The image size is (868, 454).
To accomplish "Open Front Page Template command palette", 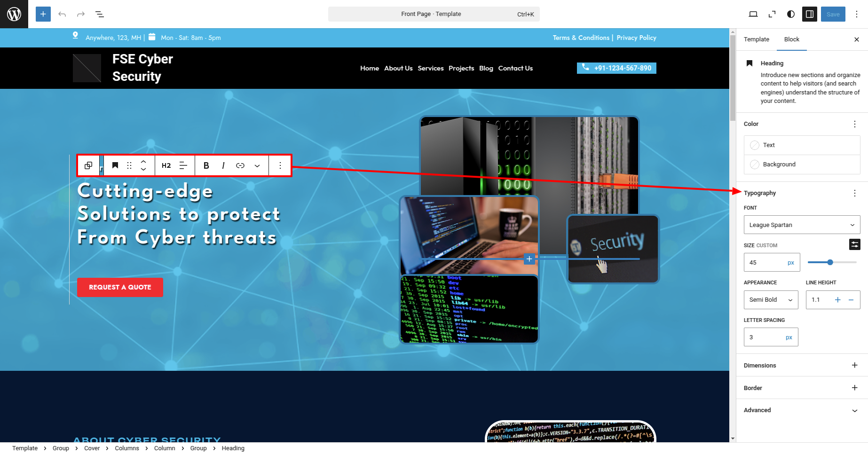I will [x=434, y=14].
